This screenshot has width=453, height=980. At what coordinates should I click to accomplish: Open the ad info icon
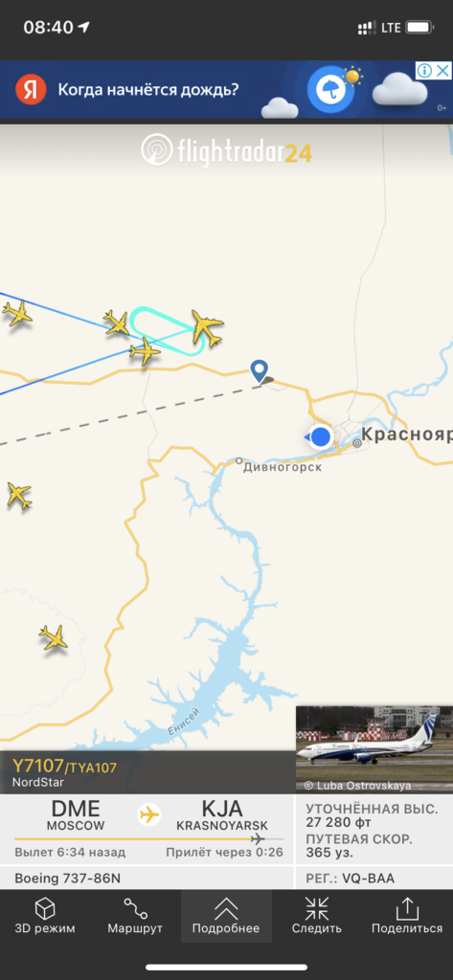(x=425, y=70)
